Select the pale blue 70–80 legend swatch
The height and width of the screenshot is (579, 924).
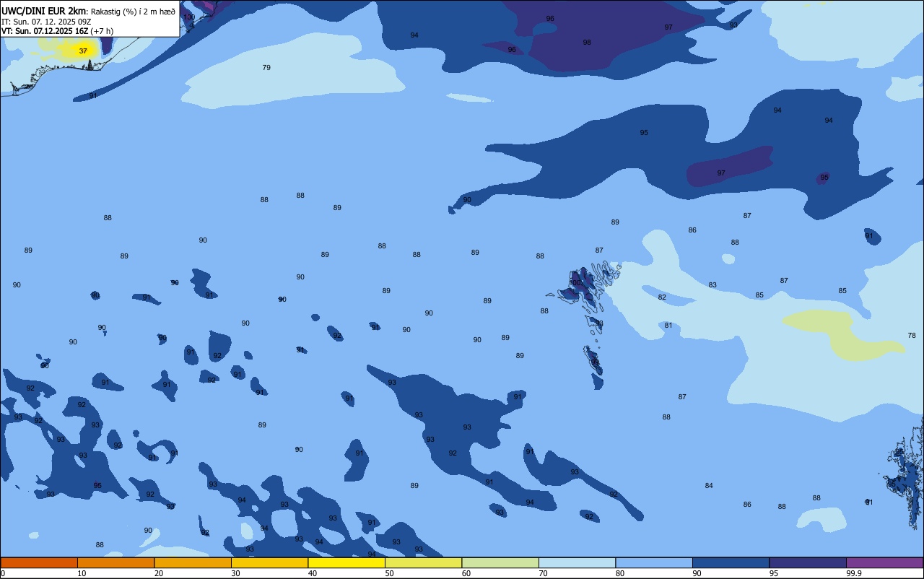pos(577,562)
